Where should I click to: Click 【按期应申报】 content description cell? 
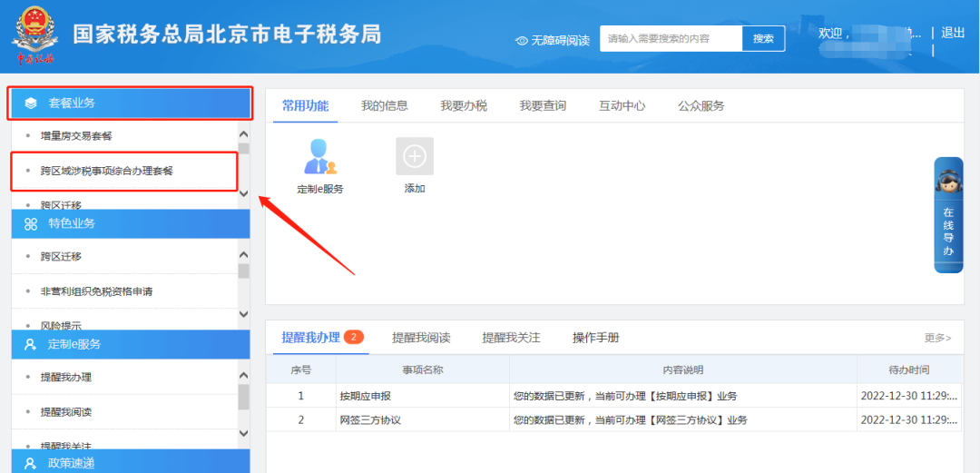[683, 396]
